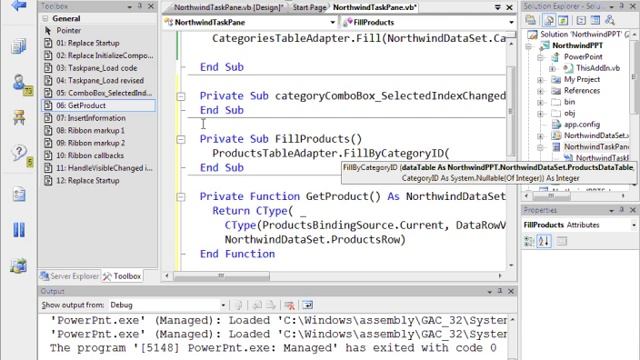Screen dimensions: 640x360
Task: Toggle Word Wrap in Output toolbar
Action: coord(307,305)
